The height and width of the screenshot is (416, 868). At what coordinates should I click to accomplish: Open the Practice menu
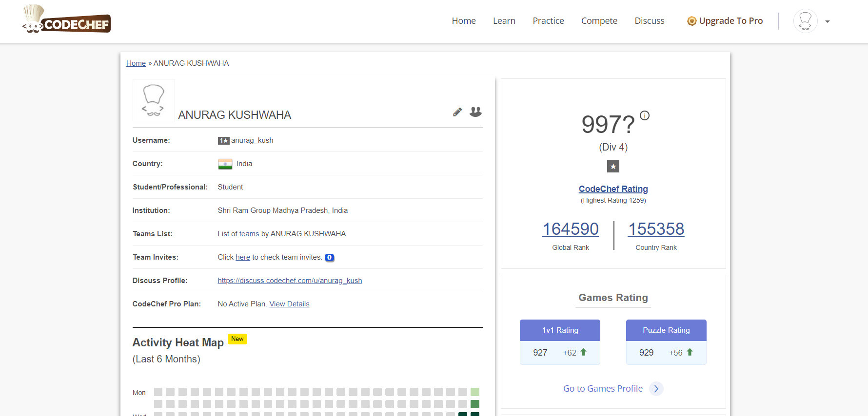[548, 21]
